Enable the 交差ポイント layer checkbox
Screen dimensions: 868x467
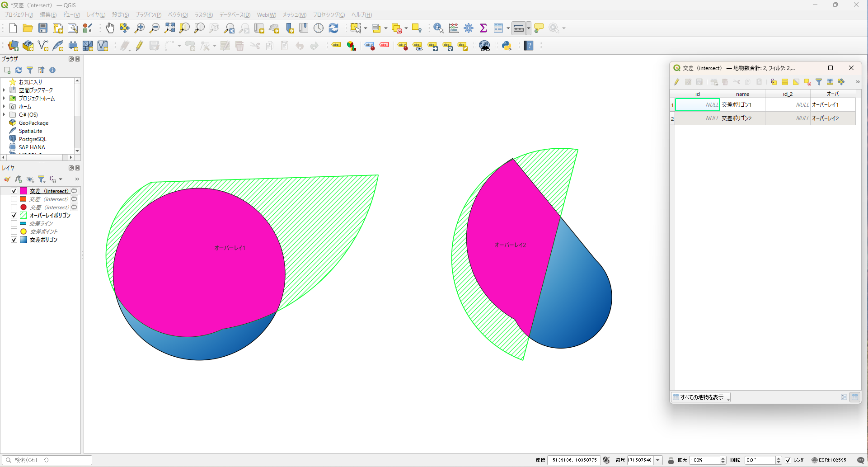point(14,232)
